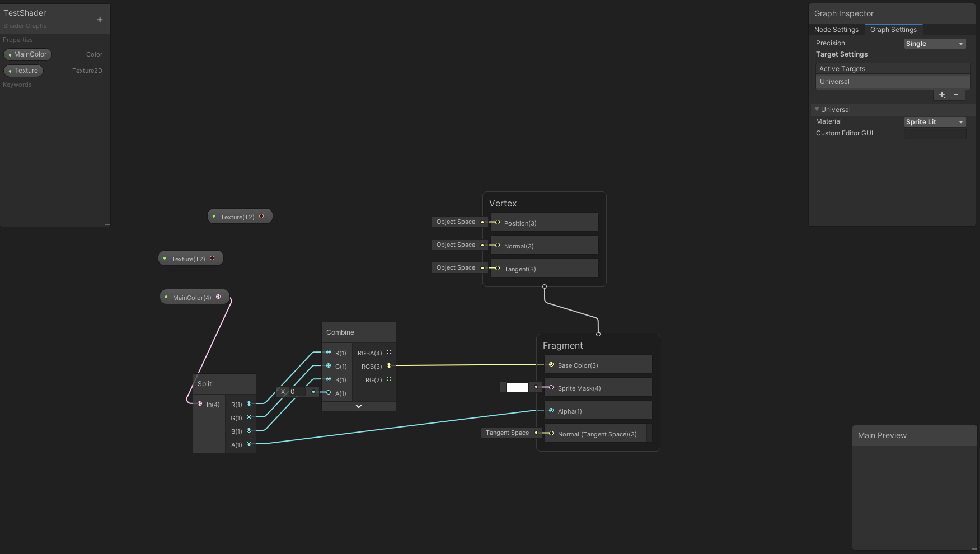
Task: Click the MainColor(4) node output port
Action: (218, 297)
